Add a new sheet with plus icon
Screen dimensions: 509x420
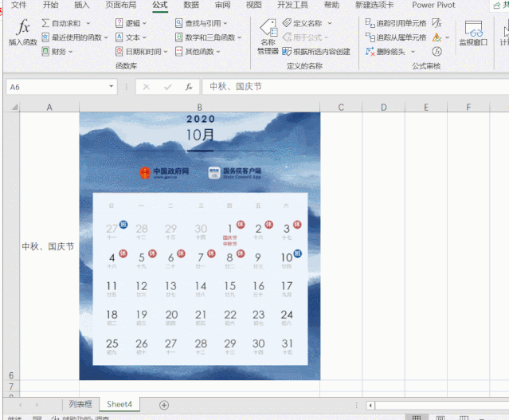tap(164, 405)
